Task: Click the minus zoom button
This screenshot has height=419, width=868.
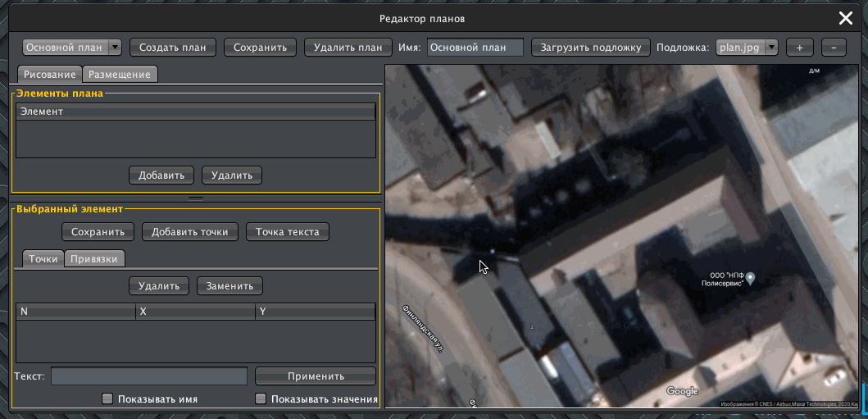Action: click(x=834, y=48)
